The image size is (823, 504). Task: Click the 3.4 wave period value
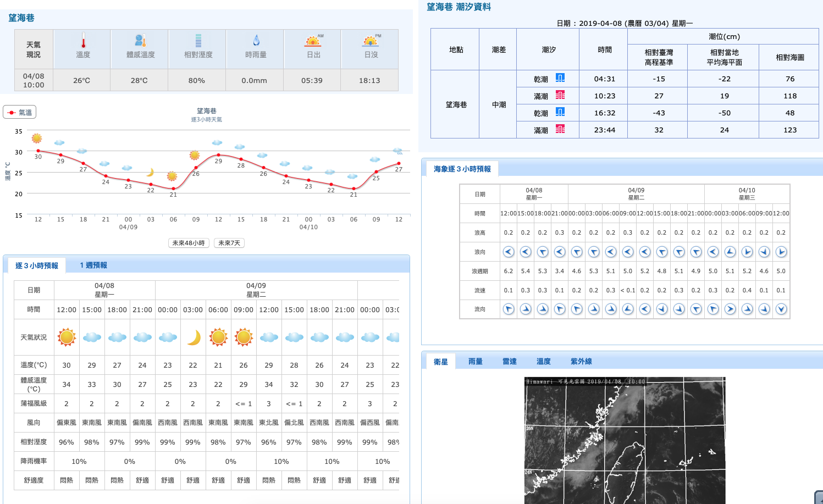click(x=560, y=271)
